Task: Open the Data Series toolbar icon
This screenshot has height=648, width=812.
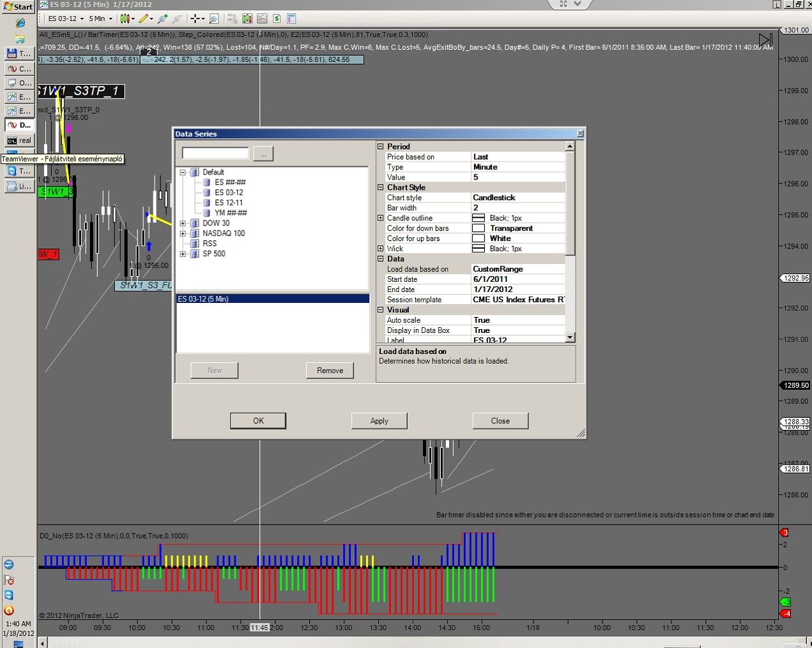Action: click(x=247, y=19)
